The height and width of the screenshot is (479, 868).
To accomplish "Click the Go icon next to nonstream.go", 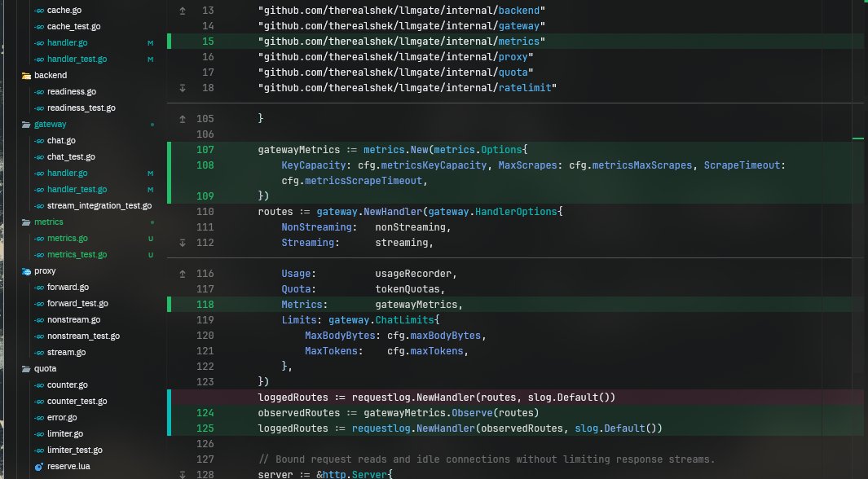I will 39,320.
